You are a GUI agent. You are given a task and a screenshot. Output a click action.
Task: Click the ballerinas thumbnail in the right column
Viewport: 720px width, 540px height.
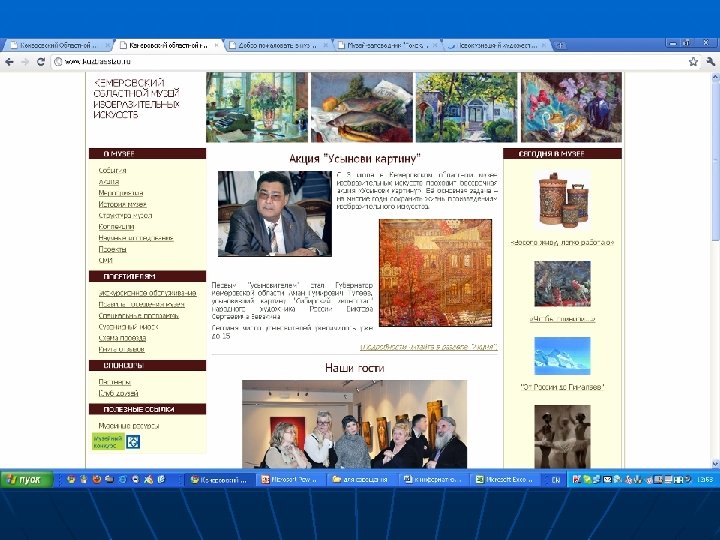[x=562, y=437]
